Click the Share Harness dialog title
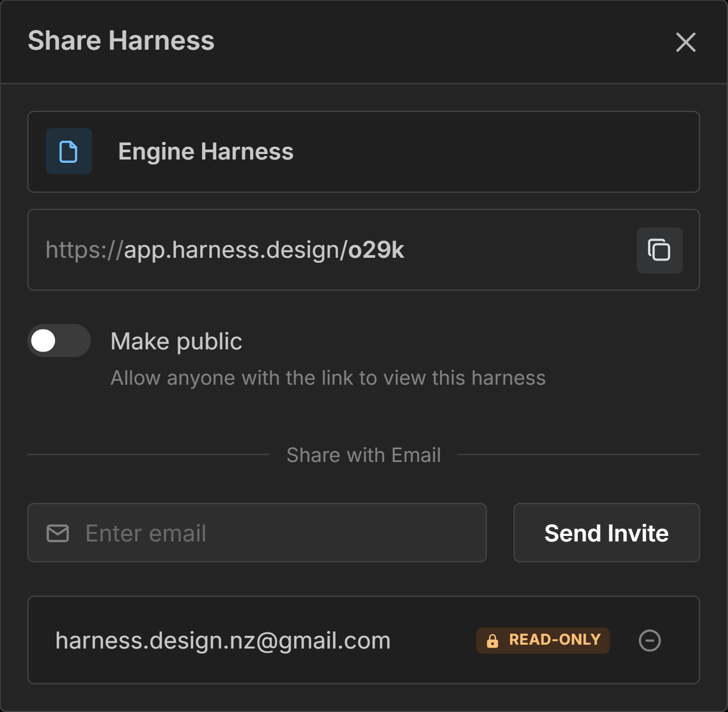Screen dimensions: 728x712 point(121,41)
